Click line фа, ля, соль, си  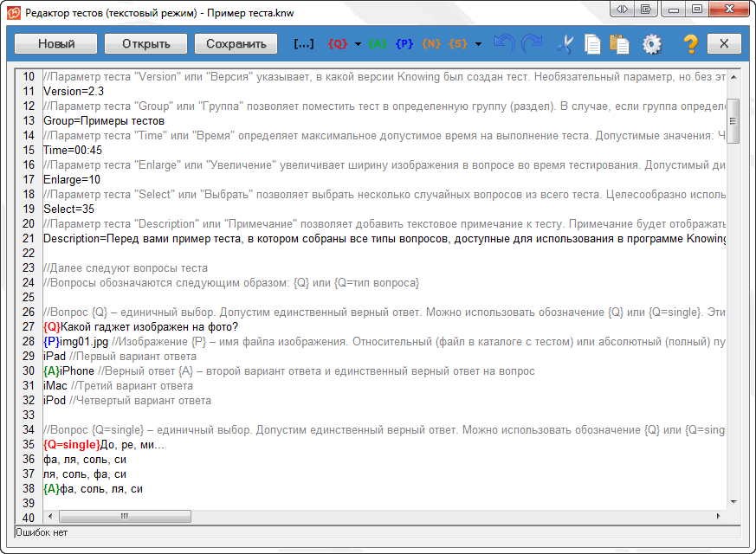tap(85, 460)
